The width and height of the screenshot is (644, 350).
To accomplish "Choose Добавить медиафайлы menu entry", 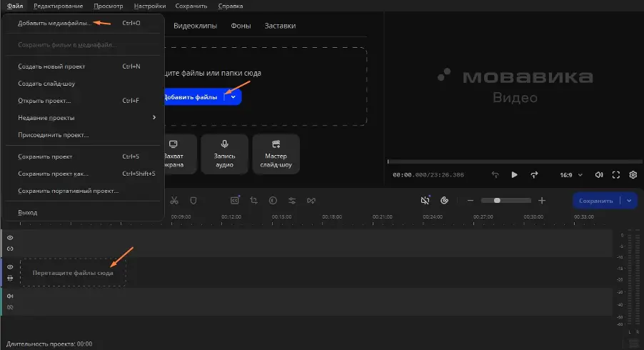I will point(83,23).
